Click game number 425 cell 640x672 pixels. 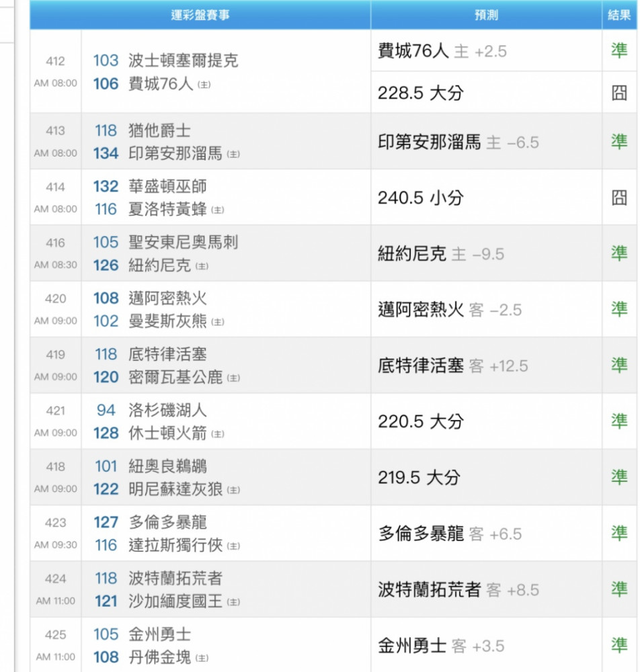[55, 645]
